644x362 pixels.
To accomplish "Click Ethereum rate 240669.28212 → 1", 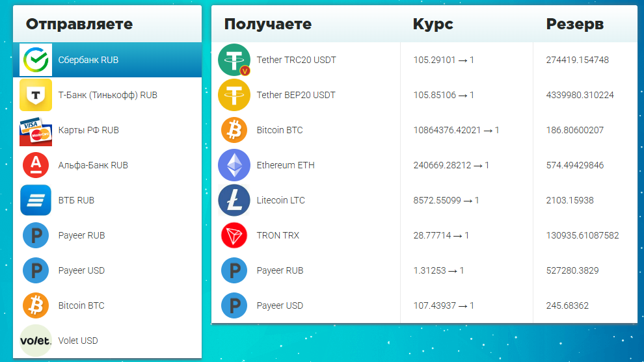I will click(451, 165).
